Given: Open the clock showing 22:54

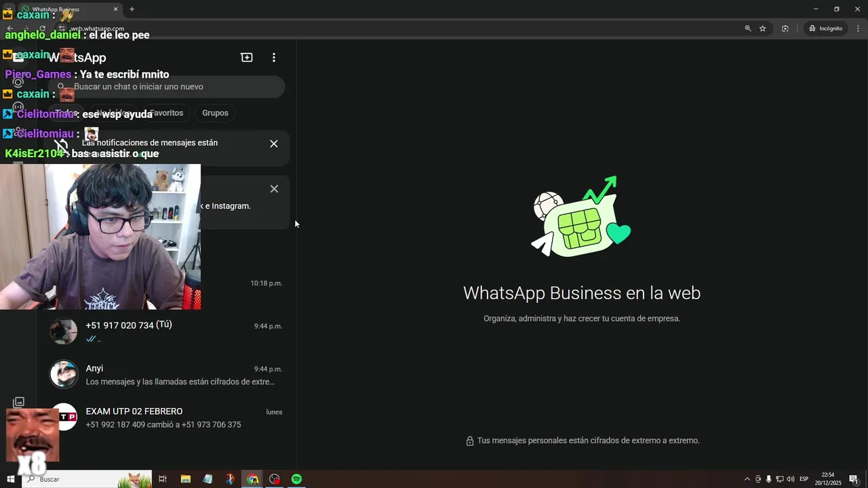Looking at the screenshot, I should click(828, 479).
